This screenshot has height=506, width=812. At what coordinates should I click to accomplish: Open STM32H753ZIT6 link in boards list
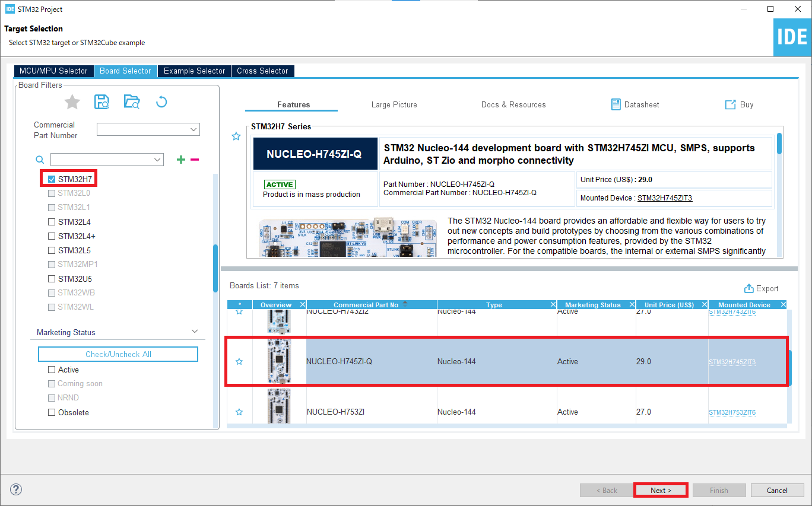tap(732, 412)
